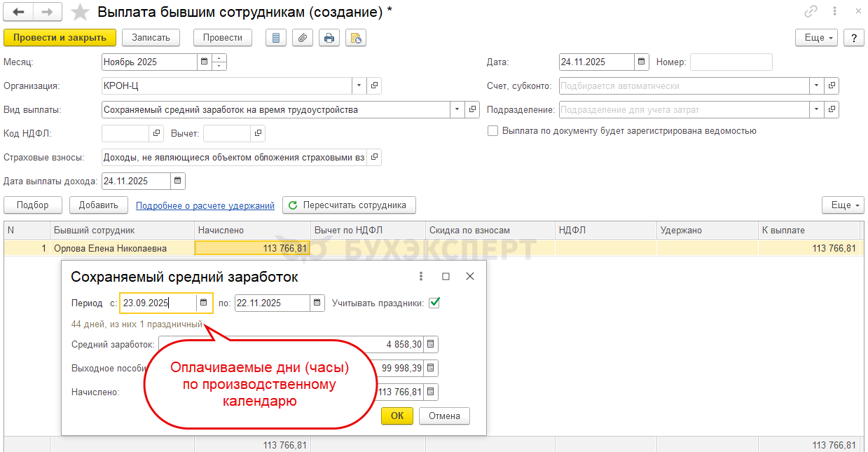Close the Сохраняемый средний заработок dialog

point(470,276)
